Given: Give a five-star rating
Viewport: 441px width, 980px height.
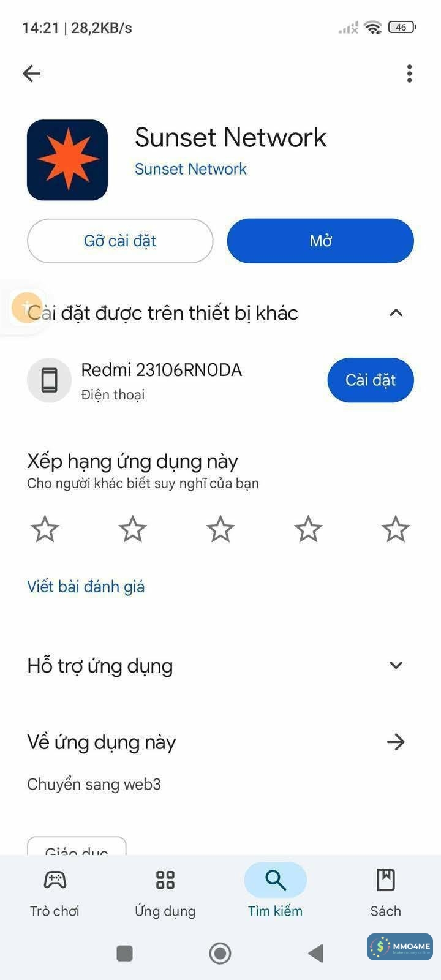Looking at the screenshot, I should pos(396,529).
